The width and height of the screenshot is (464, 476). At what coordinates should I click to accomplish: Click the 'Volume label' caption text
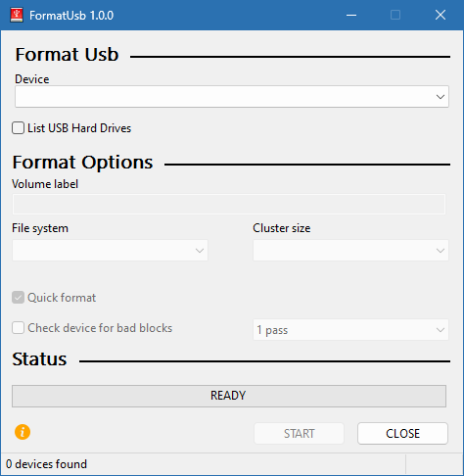(x=45, y=184)
